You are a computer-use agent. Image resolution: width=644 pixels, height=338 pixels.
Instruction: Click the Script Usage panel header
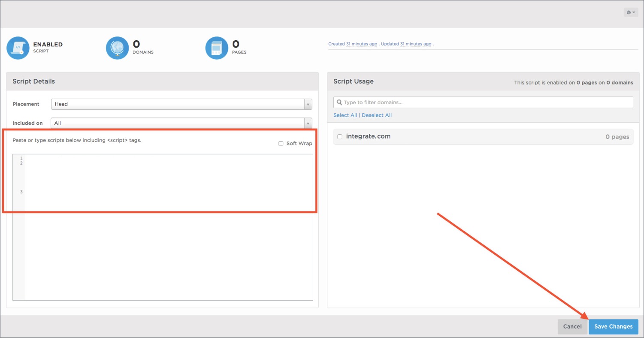pos(483,81)
